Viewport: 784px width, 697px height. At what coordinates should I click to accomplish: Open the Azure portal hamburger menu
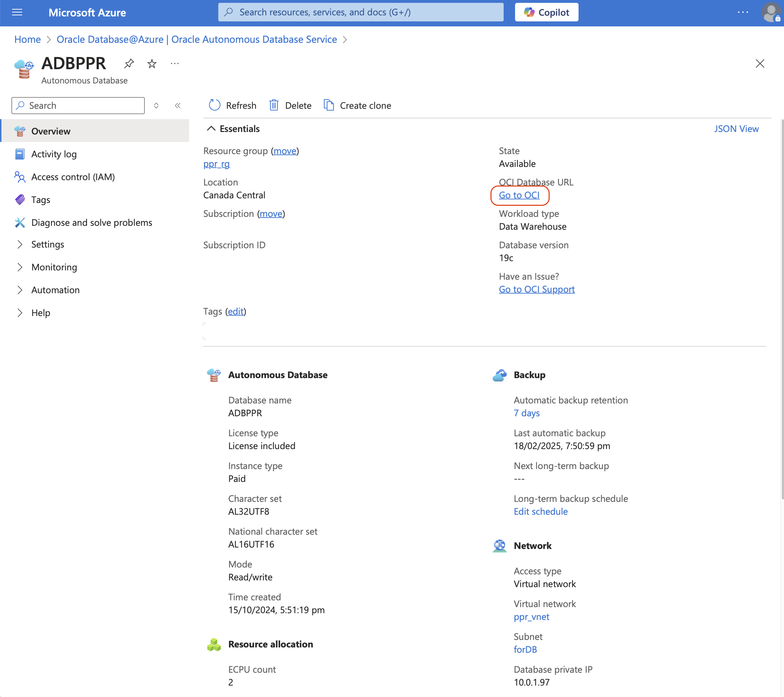pyautogui.click(x=17, y=12)
